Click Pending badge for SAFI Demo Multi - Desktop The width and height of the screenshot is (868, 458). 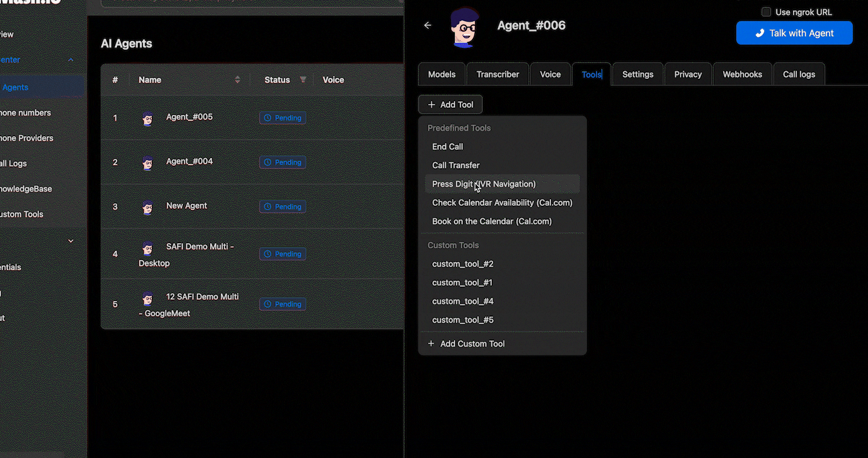pyautogui.click(x=283, y=254)
